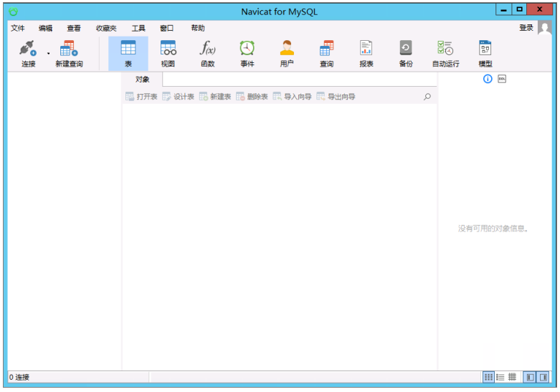The height and width of the screenshot is (392, 560).
Task: Open the 报表 report icon
Action: coord(366,54)
